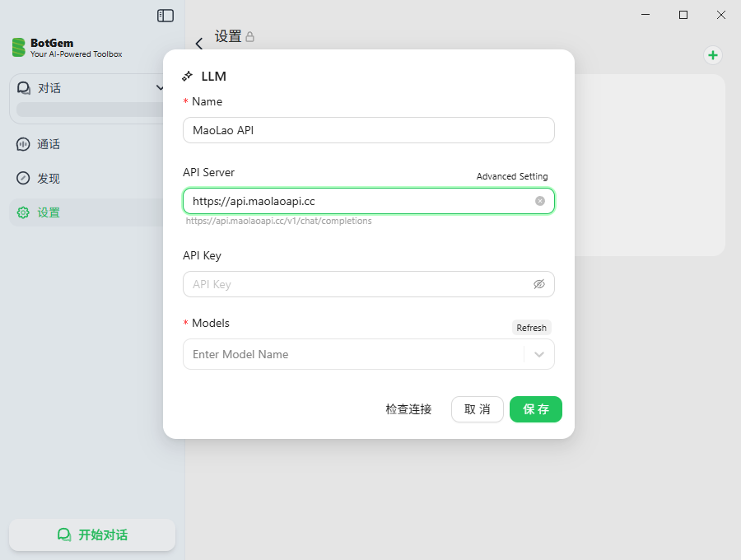
Task: Select 设置 in the sidebar
Action: click(x=87, y=212)
